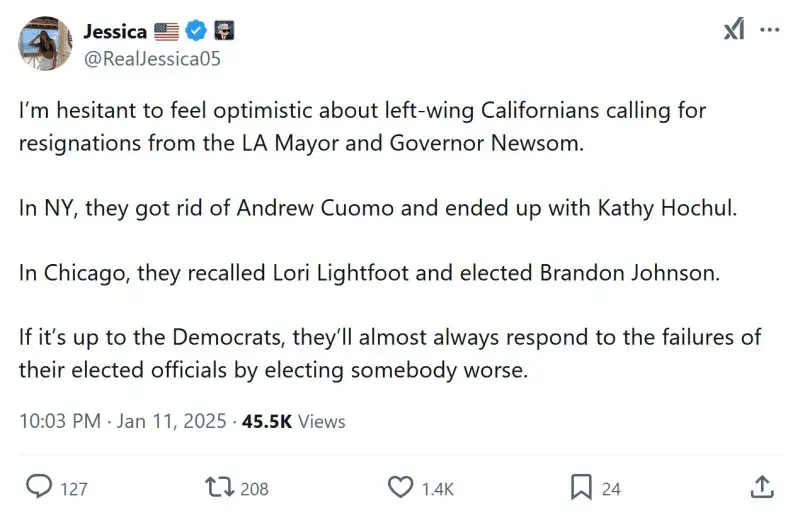Click the American flag emoji next to name
This screenshot has width=800, height=513.
(x=167, y=31)
